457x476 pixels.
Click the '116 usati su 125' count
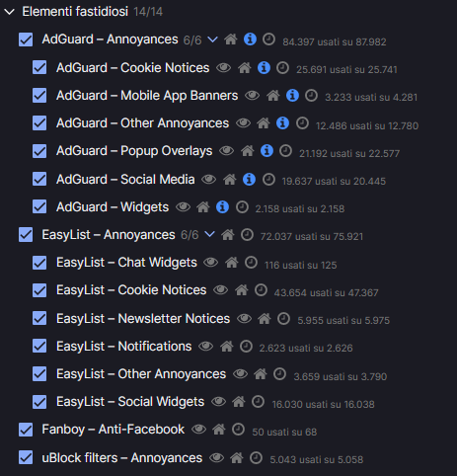(300, 265)
